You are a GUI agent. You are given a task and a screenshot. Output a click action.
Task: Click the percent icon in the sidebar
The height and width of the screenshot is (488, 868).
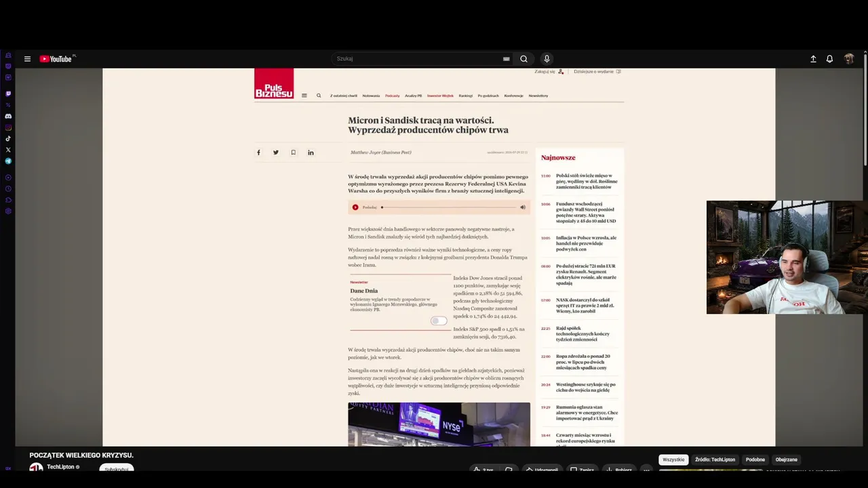coord(8,104)
